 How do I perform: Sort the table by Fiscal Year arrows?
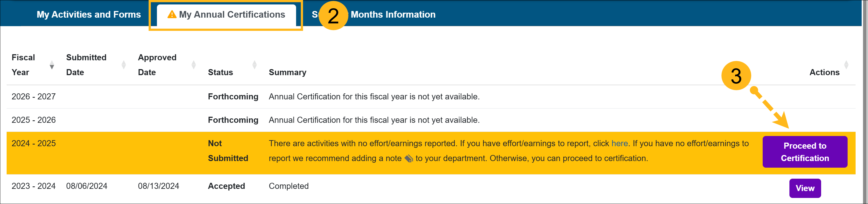(52, 65)
